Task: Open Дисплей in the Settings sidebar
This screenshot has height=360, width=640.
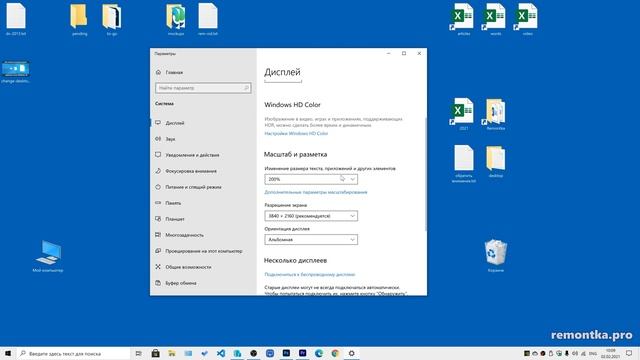Action: coord(175,123)
